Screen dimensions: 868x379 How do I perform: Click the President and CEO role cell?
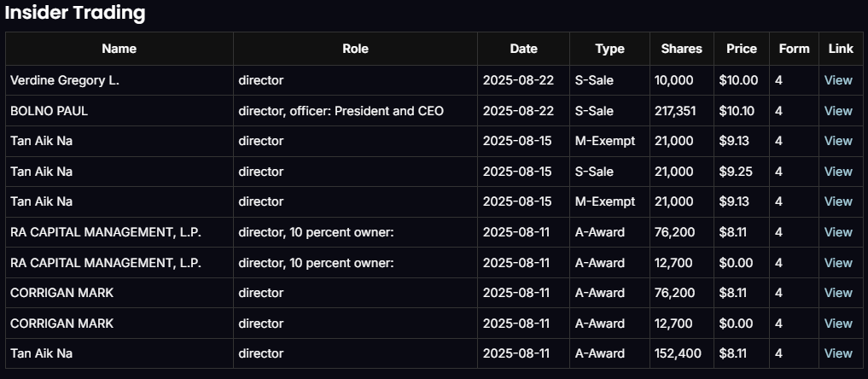tap(341, 111)
